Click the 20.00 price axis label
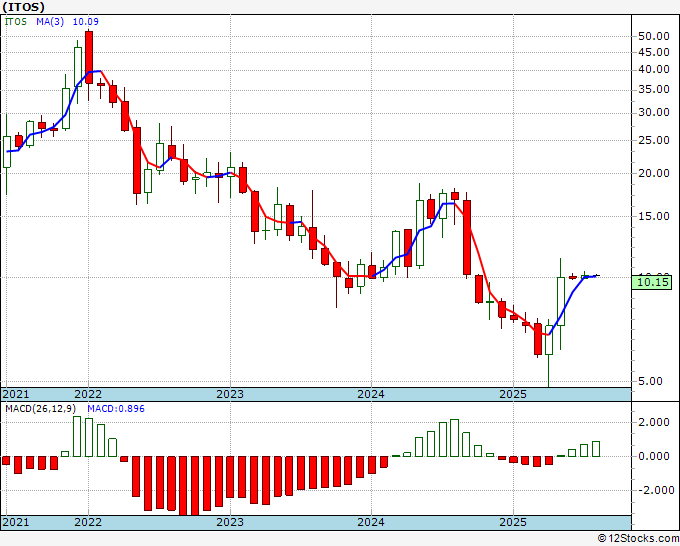 pyautogui.click(x=654, y=173)
